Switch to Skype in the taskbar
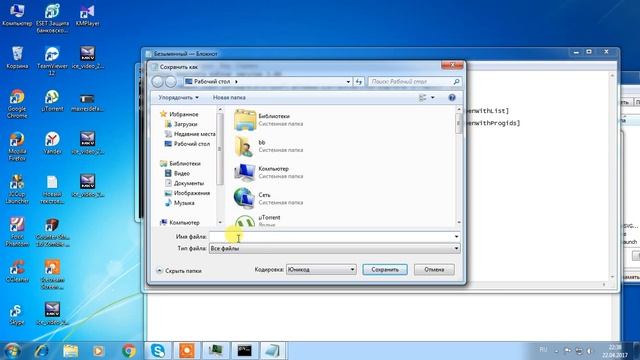Screen dimensions: 640x360 [158, 351]
